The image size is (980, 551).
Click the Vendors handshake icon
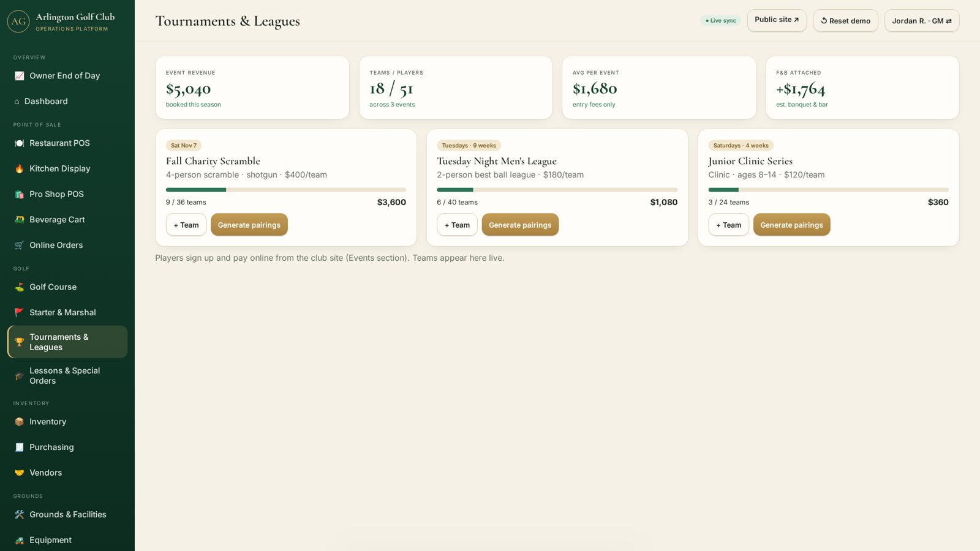pos(19,473)
